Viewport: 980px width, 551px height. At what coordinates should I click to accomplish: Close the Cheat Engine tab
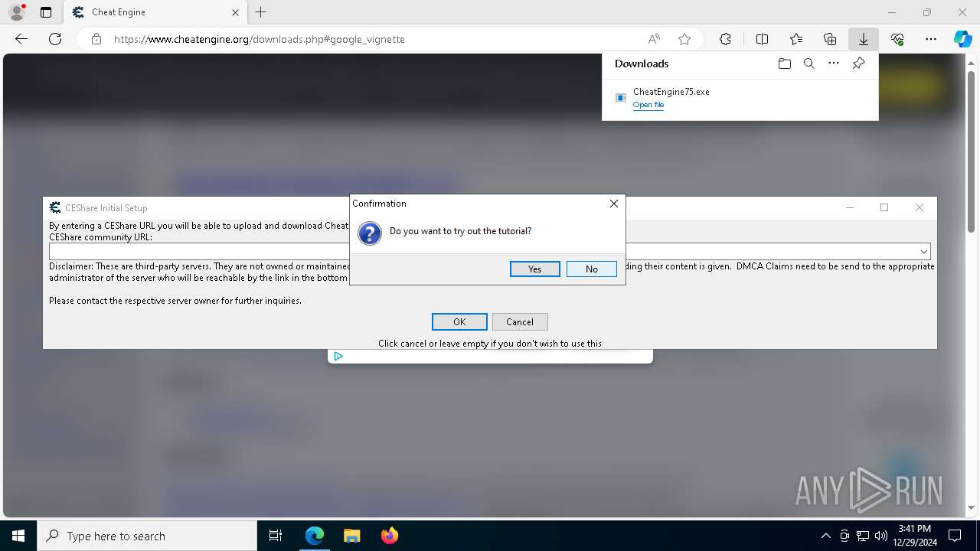click(x=235, y=12)
